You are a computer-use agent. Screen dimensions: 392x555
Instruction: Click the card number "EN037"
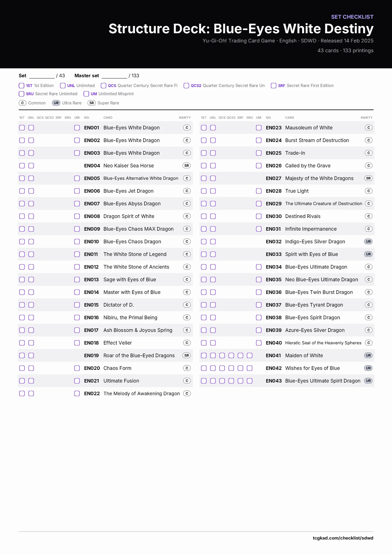pos(273,305)
